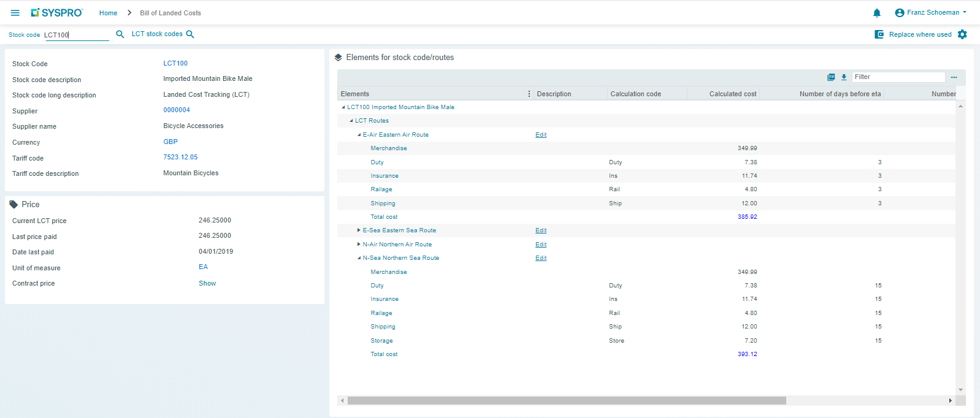Viewport: 980px width, 418px height.
Task: Click Edit for the E-Air Eastern Air Route
Action: pos(540,135)
